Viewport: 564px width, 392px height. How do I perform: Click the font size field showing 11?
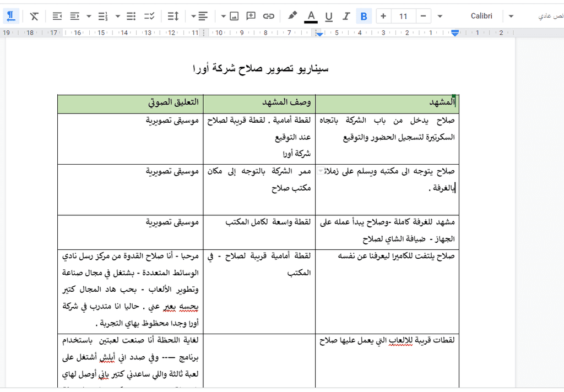coord(403,16)
